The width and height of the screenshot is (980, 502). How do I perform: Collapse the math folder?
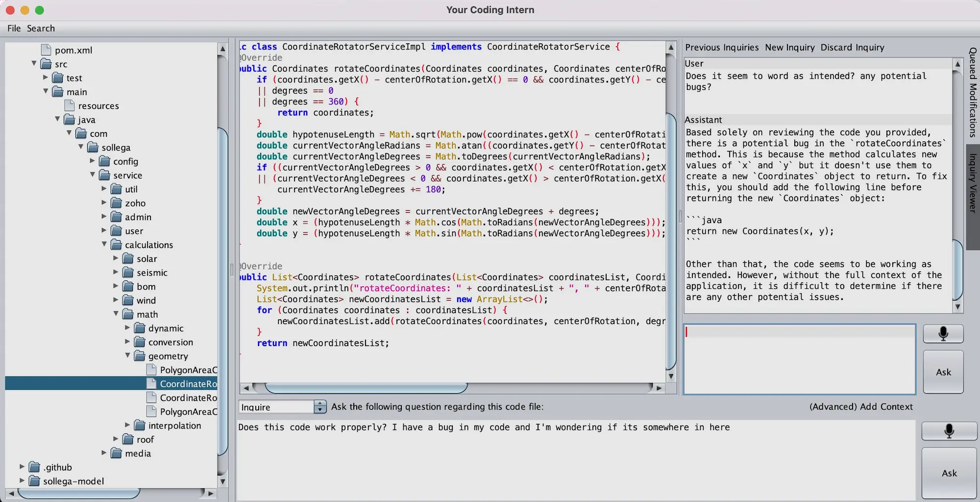point(116,314)
